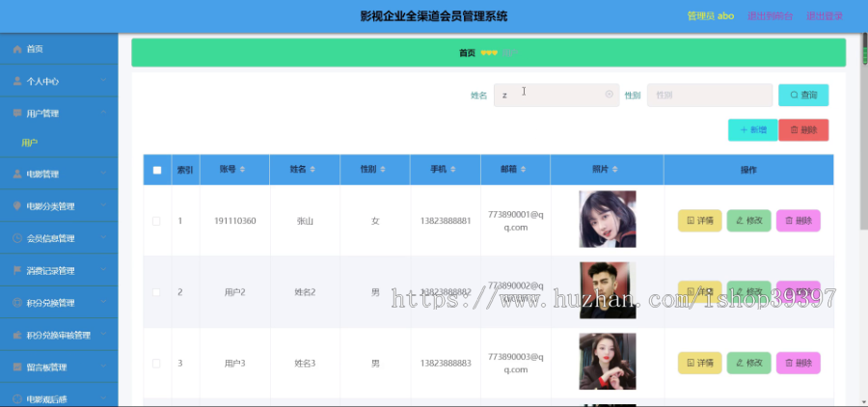
Task: Expand the 消费记录管理 sidebar menu arrow
Action: click(x=103, y=270)
